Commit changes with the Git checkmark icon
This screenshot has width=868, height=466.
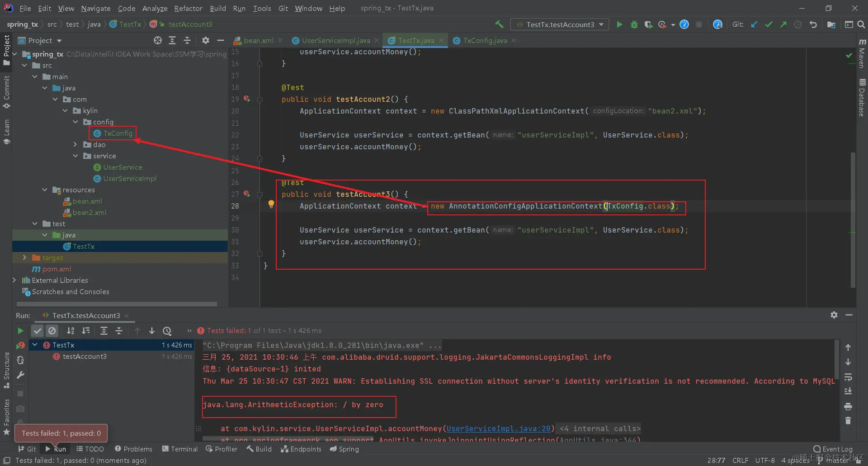[769, 24]
